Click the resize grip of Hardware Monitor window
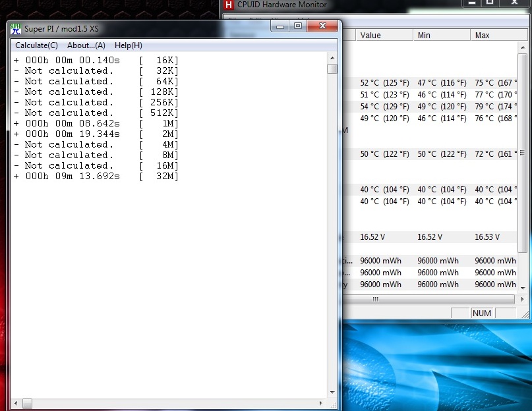 [525, 314]
